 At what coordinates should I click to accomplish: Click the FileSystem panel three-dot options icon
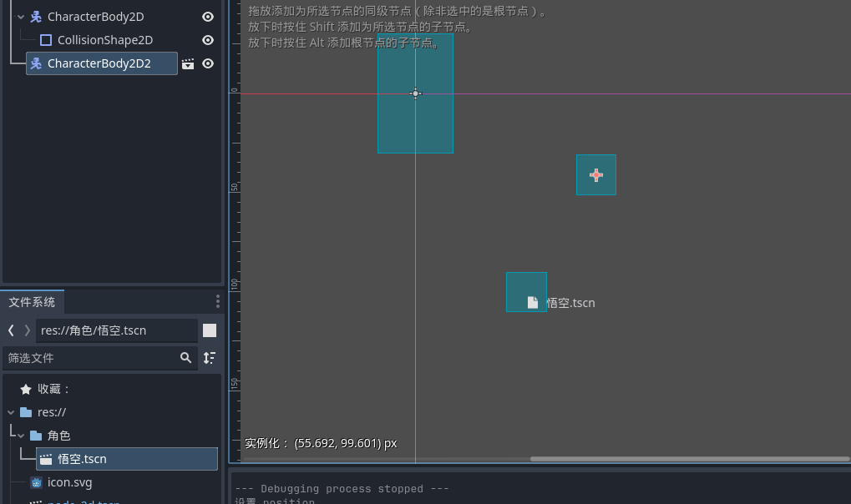tap(218, 301)
